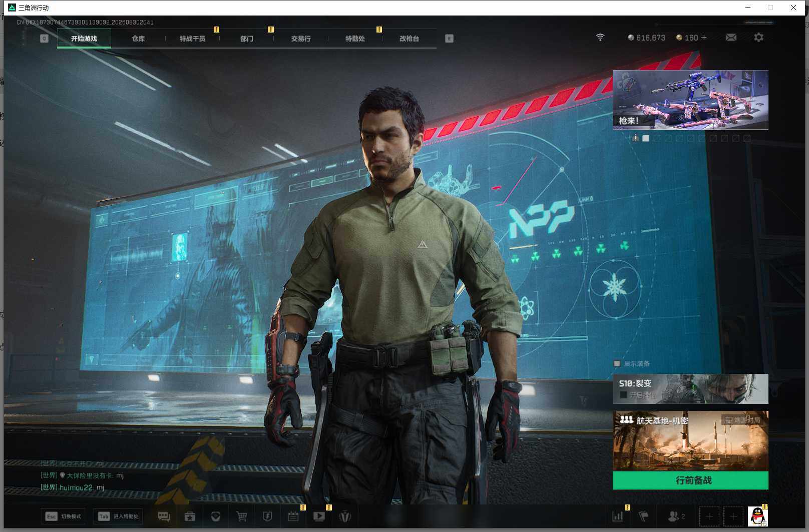Viewport: 809px width, 532px height.
Task: Go to the 改枪台 tab
Action: 409,39
